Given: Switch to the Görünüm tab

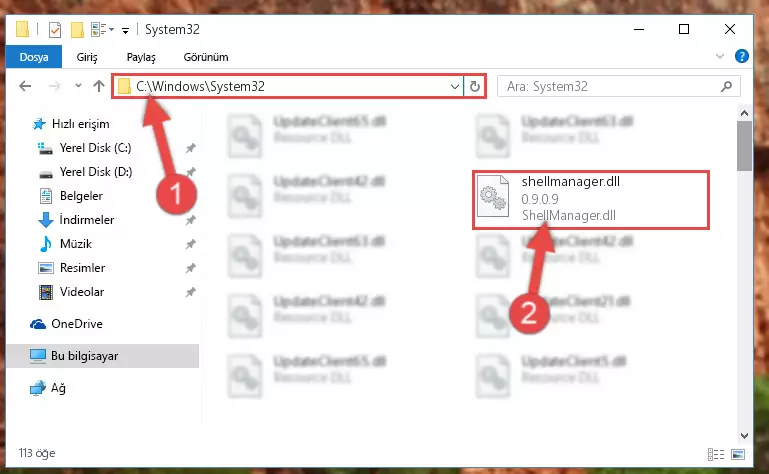Looking at the screenshot, I should (x=205, y=57).
